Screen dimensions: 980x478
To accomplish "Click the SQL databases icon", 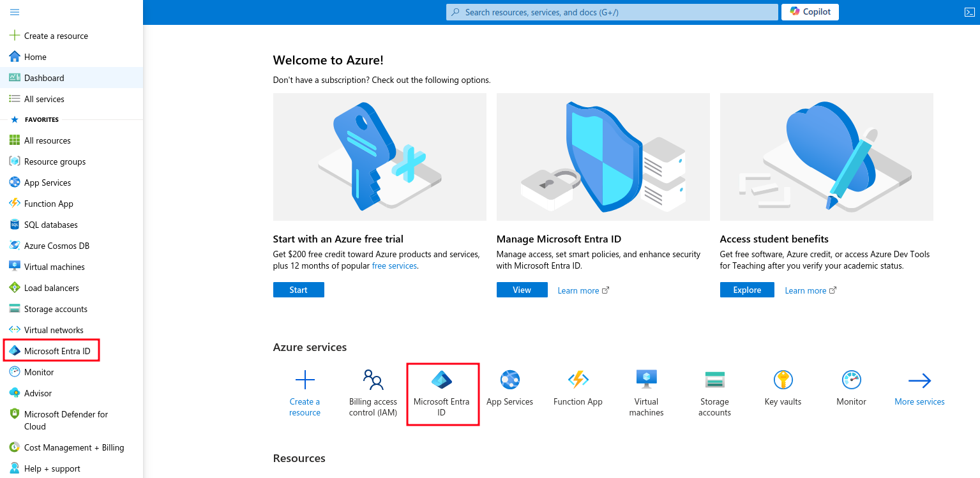I will click(x=15, y=225).
